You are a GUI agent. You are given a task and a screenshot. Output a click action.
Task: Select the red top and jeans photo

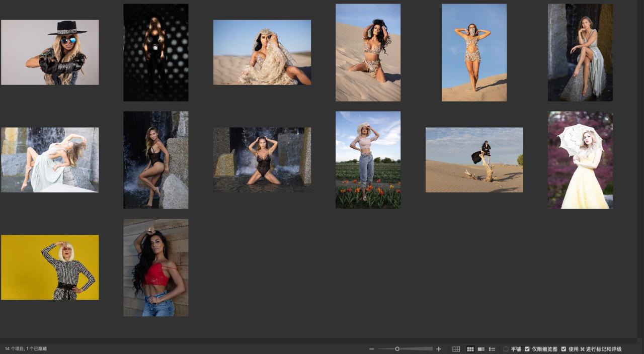[x=156, y=268]
